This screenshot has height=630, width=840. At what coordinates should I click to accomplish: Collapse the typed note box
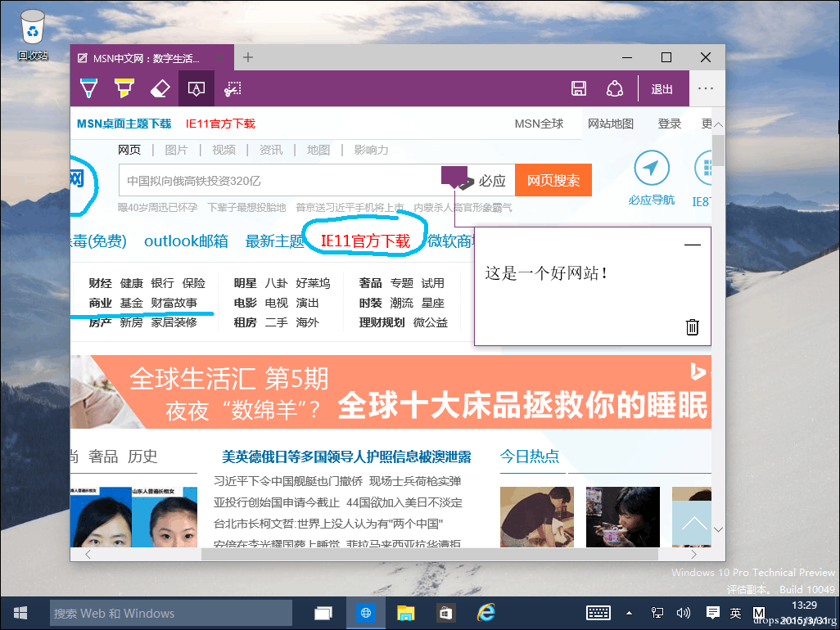692,245
